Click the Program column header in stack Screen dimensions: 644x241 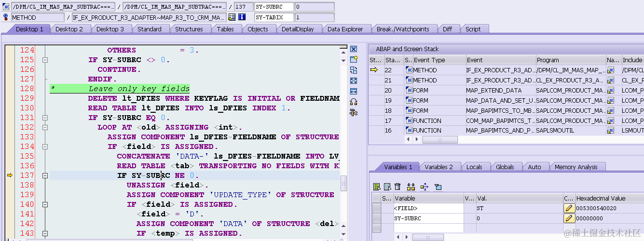(571, 60)
